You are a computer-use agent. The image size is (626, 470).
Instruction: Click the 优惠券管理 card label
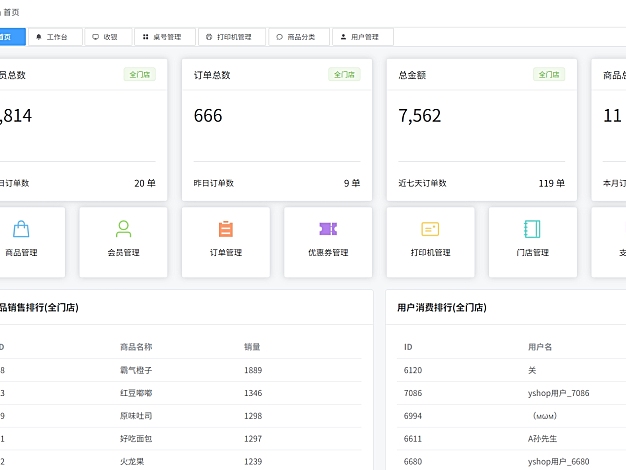coord(328,253)
